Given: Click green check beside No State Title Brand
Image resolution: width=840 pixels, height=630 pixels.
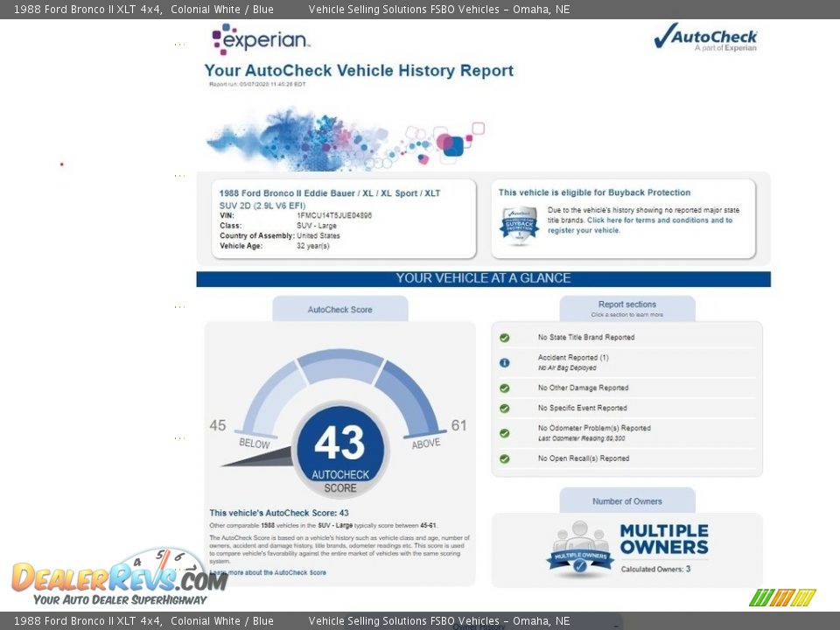Looking at the screenshot, I should pos(504,338).
